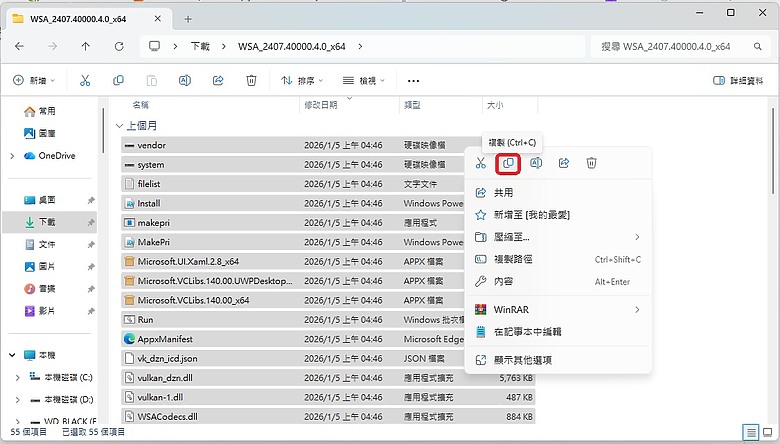Click the Share icon in the toolbar
Image resolution: width=780 pixels, height=444 pixels.
pyautogui.click(x=218, y=81)
